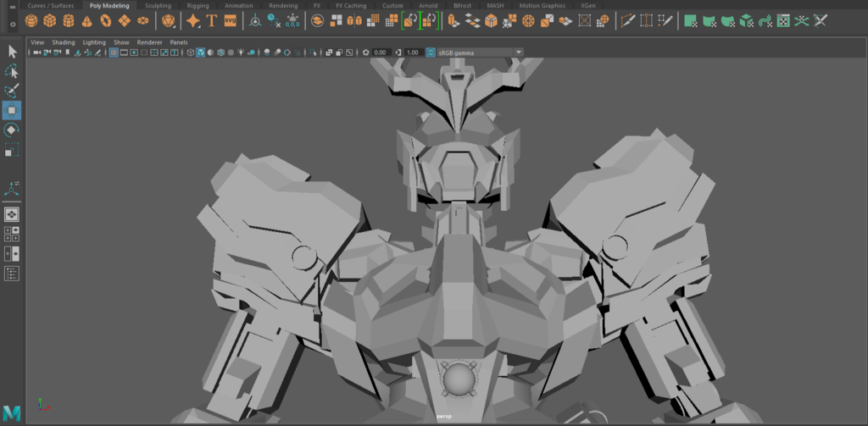Toggle film gate display in viewport
The width and height of the screenshot is (868, 426).
(124, 53)
